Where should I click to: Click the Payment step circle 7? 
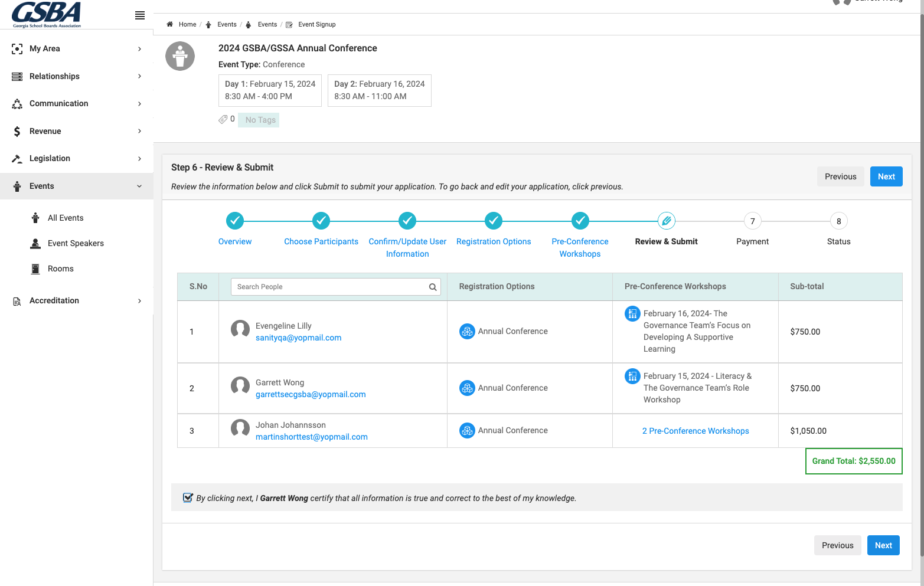(753, 221)
